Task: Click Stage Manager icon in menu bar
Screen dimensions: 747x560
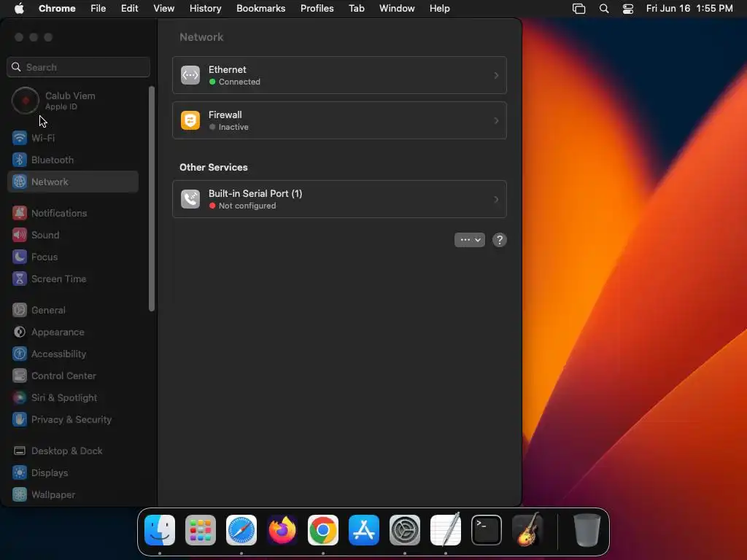Action: point(578,9)
